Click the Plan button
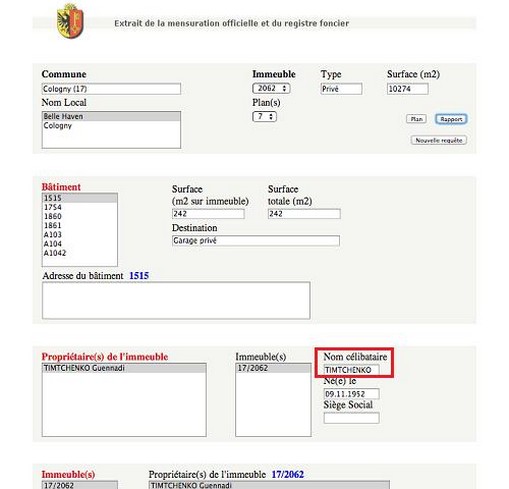Screen dimensions: 509x489 coord(416,119)
